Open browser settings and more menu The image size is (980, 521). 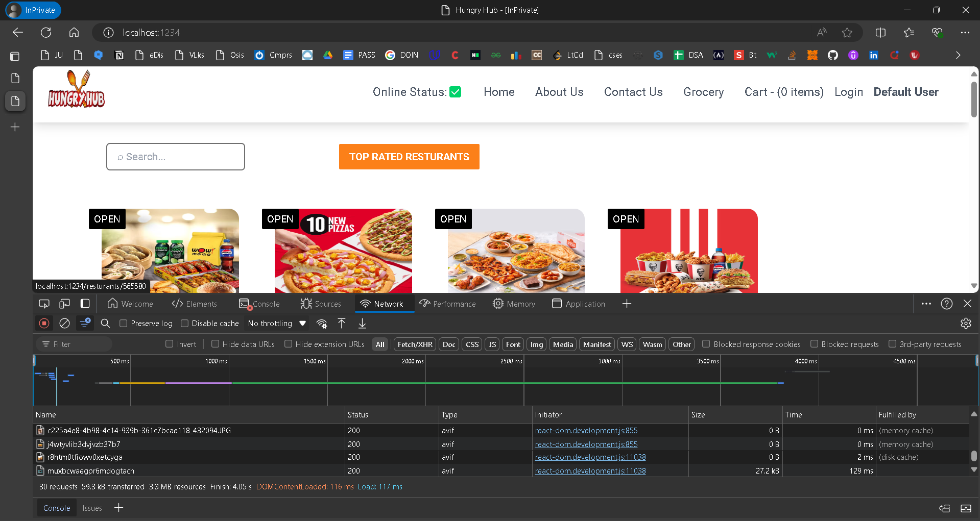coord(965,33)
